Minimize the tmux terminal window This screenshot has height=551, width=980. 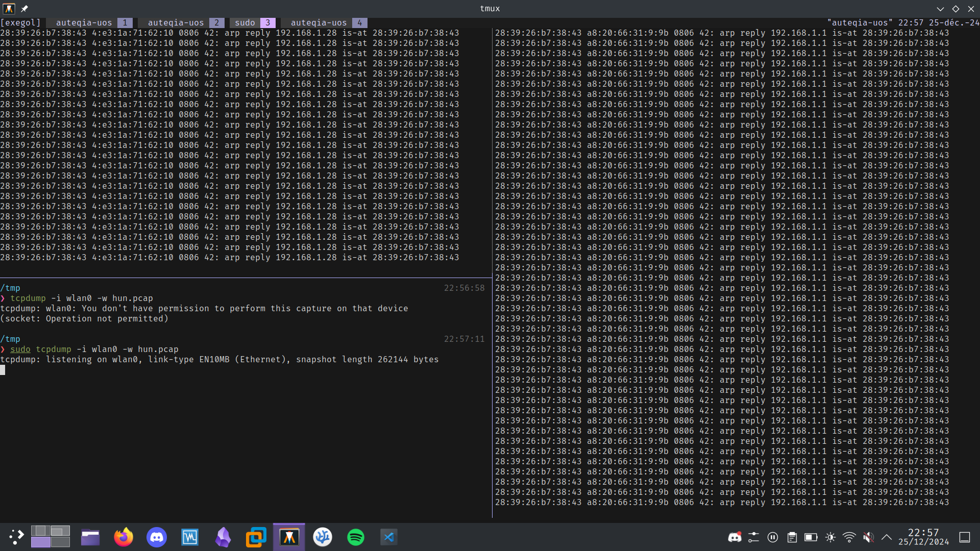click(940, 9)
